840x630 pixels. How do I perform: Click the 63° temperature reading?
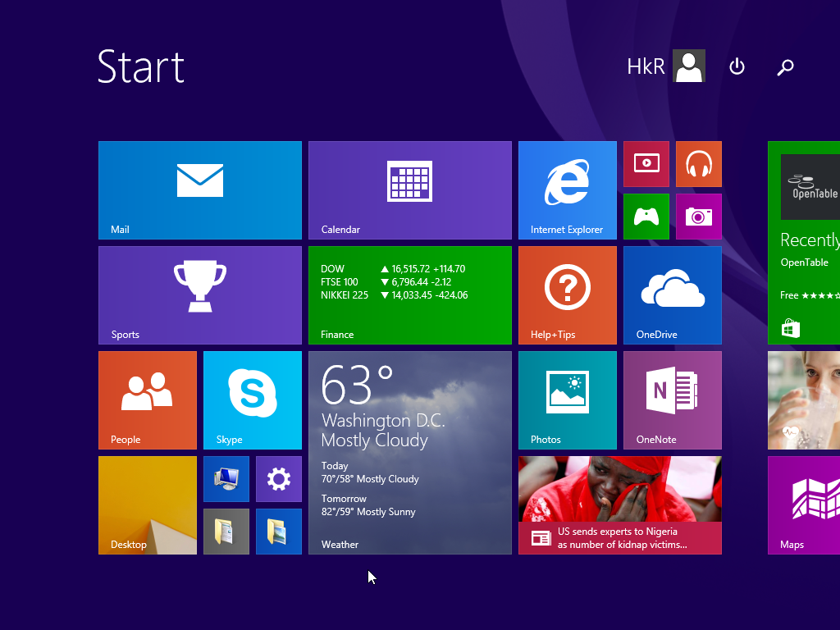(357, 384)
